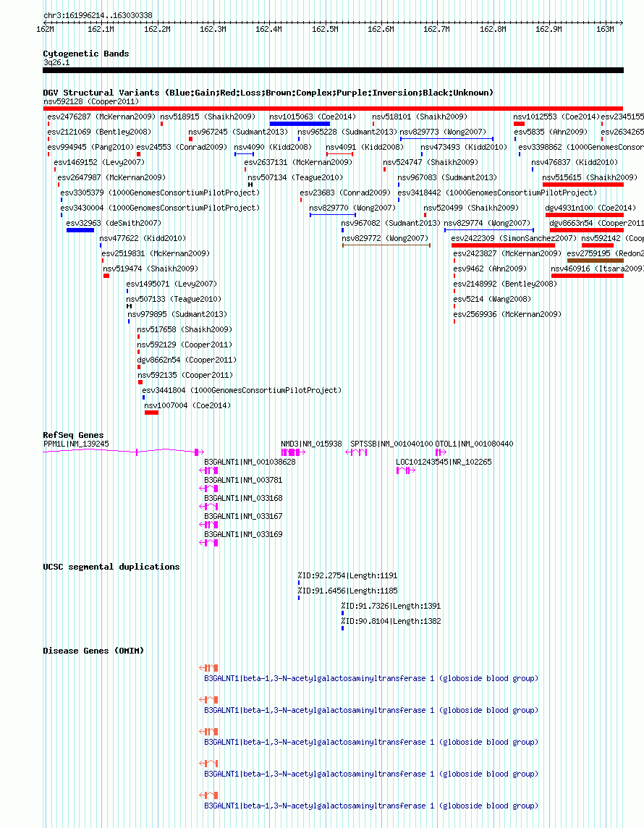Select blue gain bar under esv32963
This screenshot has height=828, width=644.
pos(80,230)
